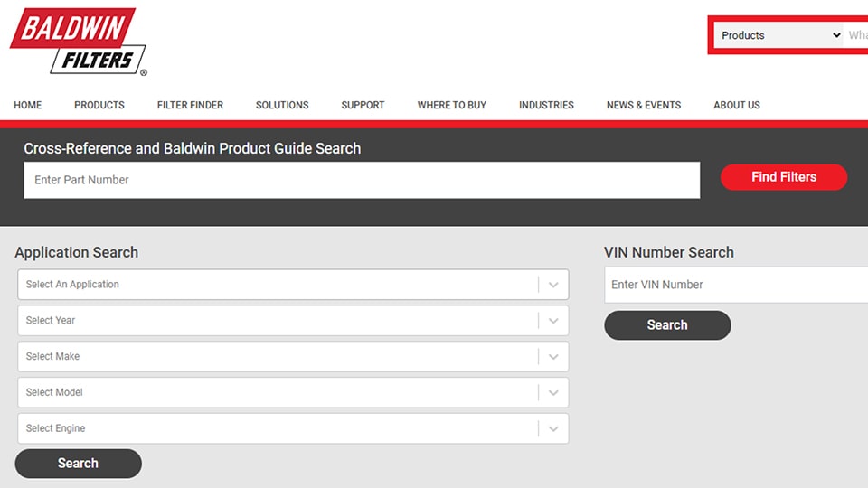Screen dimensions: 868x488
Task: Expand the Select Make dropdown
Action: (293, 357)
